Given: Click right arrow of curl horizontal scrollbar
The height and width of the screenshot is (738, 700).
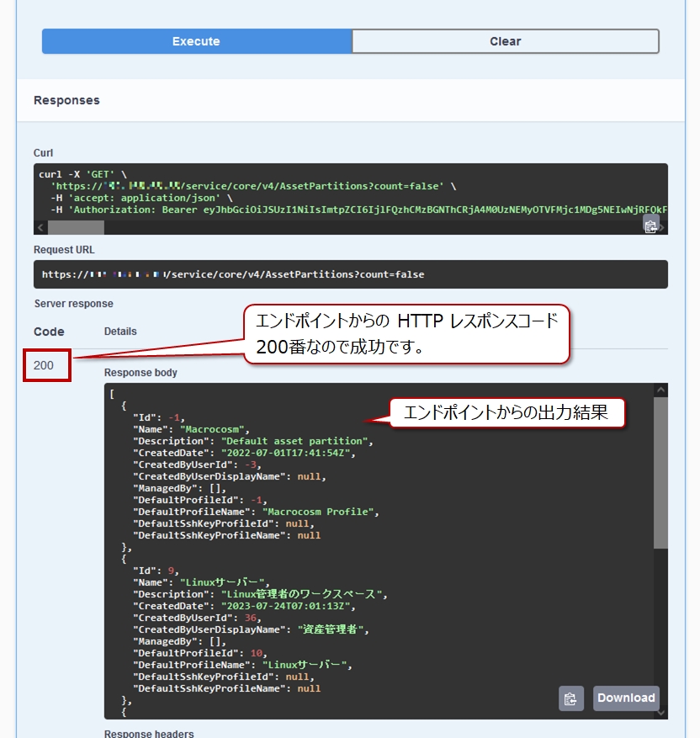Looking at the screenshot, I should coord(662,228).
